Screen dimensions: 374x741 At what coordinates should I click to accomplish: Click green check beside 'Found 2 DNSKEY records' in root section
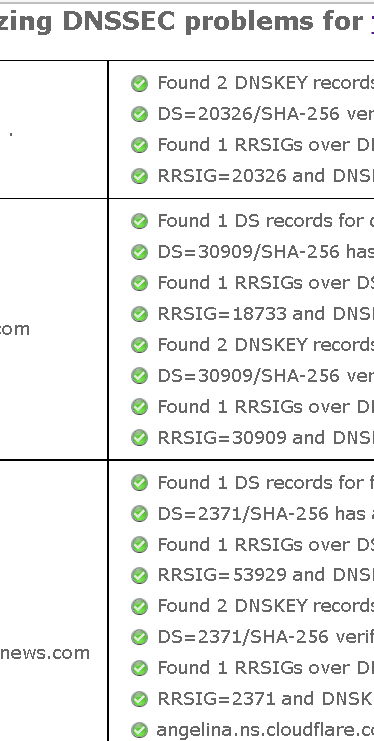[x=139, y=84]
